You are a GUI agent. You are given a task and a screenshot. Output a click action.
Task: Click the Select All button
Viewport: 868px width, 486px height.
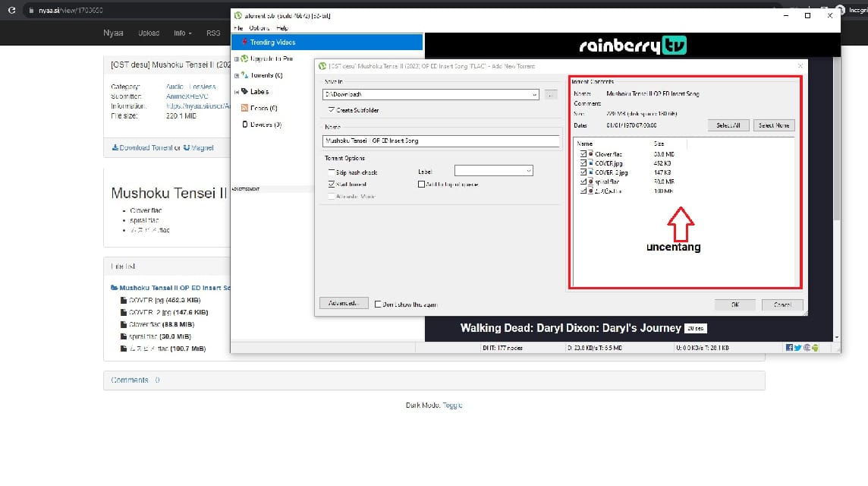(x=728, y=125)
